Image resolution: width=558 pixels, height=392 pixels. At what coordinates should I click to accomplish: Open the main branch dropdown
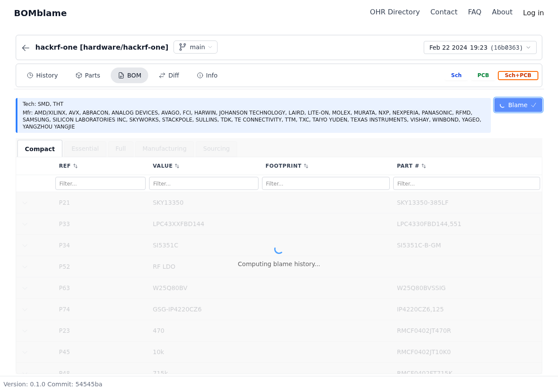point(195,47)
